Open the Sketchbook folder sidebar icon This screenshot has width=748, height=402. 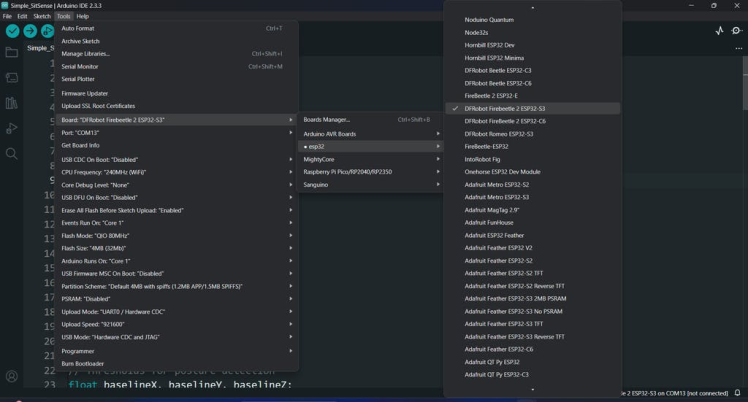tap(12, 52)
